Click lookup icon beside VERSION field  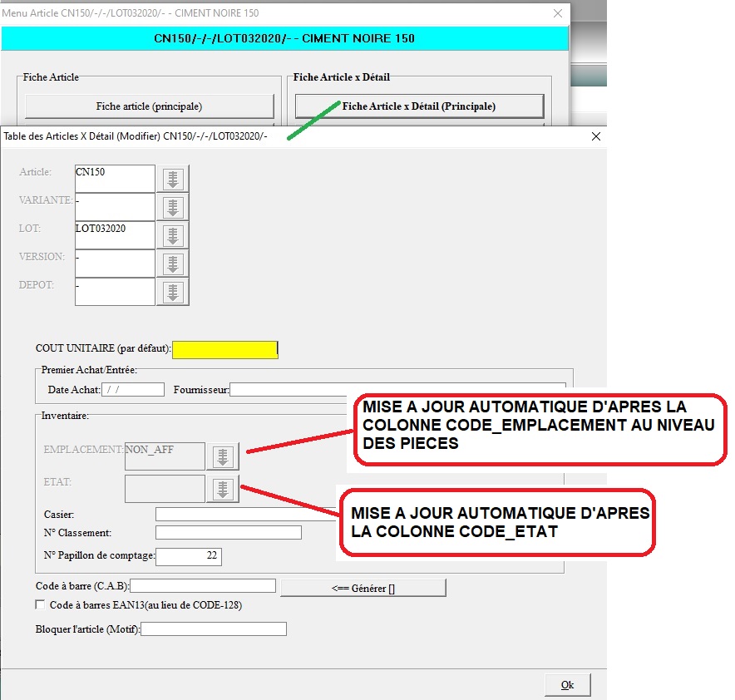click(x=173, y=264)
